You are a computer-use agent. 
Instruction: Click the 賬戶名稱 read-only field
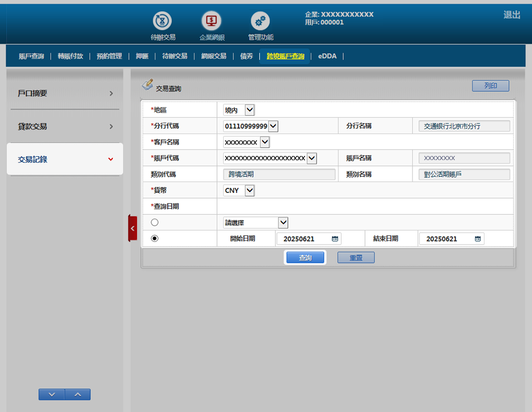[464, 158]
